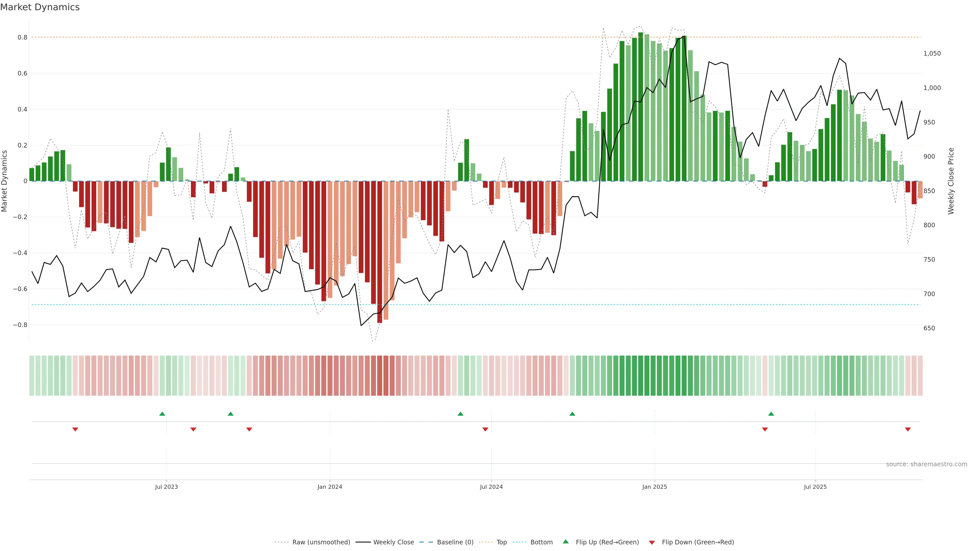Click first green flip-up marker near Jul 2023

[162, 414]
